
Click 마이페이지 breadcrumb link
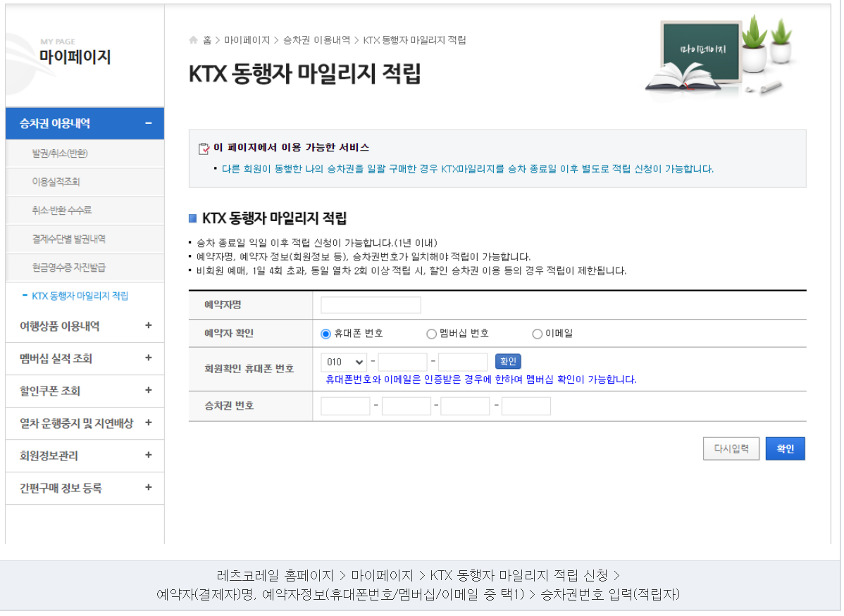click(x=247, y=40)
